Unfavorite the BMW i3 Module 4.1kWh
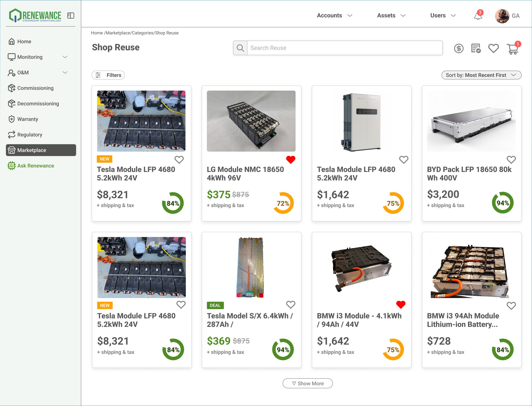Screen dimensions: 532x406 pos(401,304)
